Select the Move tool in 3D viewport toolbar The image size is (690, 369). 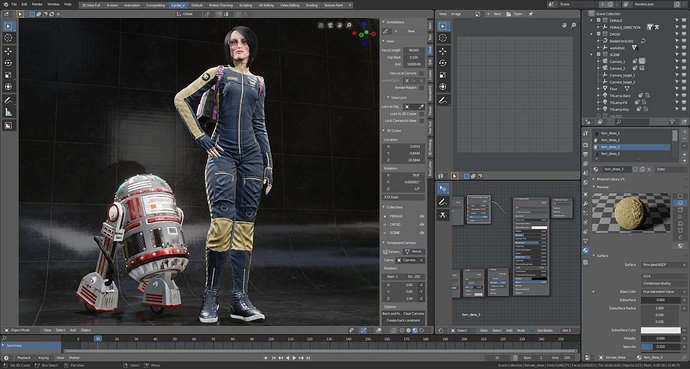(x=8, y=51)
